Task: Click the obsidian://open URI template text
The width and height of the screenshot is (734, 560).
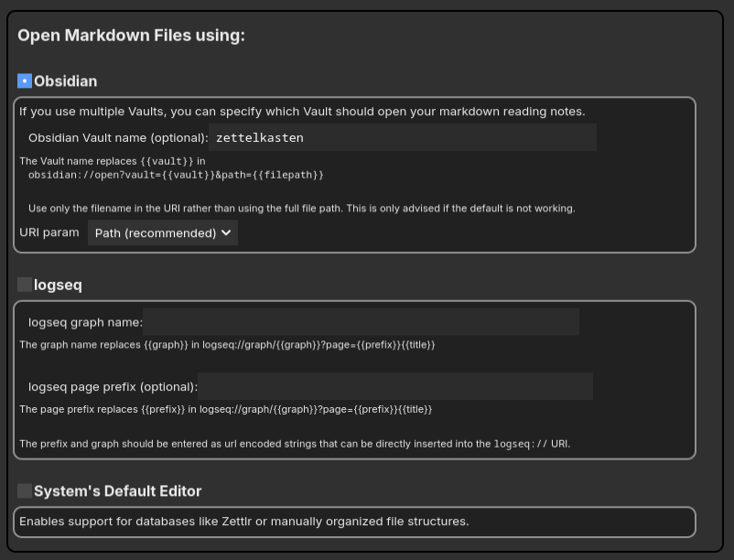Action: pyautogui.click(x=176, y=175)
